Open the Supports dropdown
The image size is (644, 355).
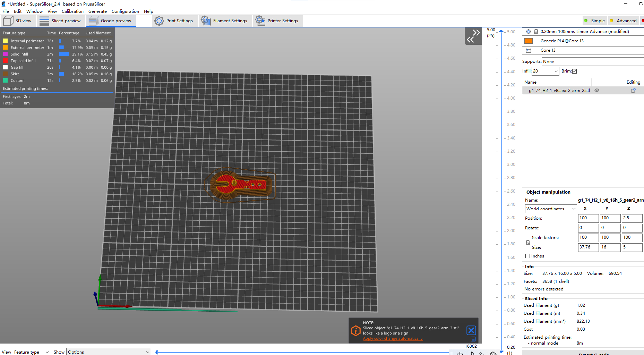(x=593, y=62)
